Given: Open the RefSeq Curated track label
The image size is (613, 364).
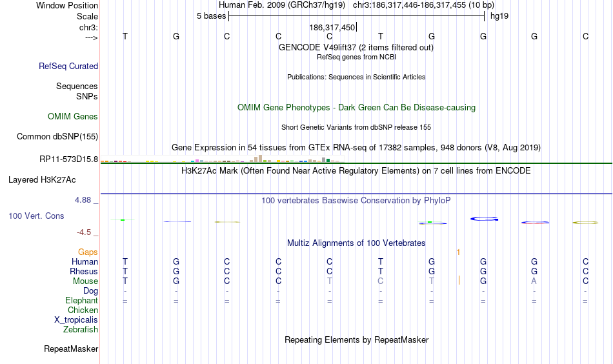Looking at the screenshot, I should (68, 66).
